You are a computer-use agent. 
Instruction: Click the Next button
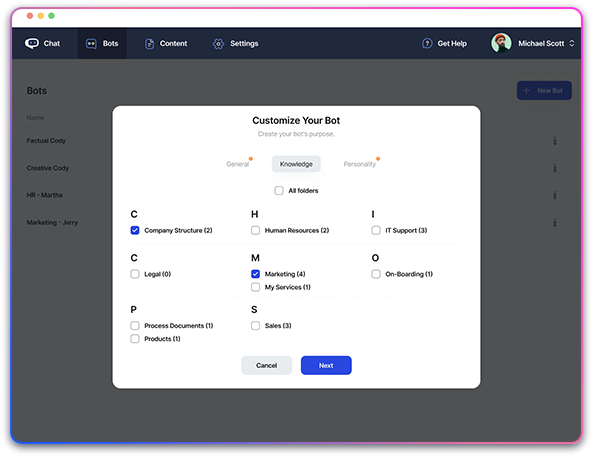[326, 365]
